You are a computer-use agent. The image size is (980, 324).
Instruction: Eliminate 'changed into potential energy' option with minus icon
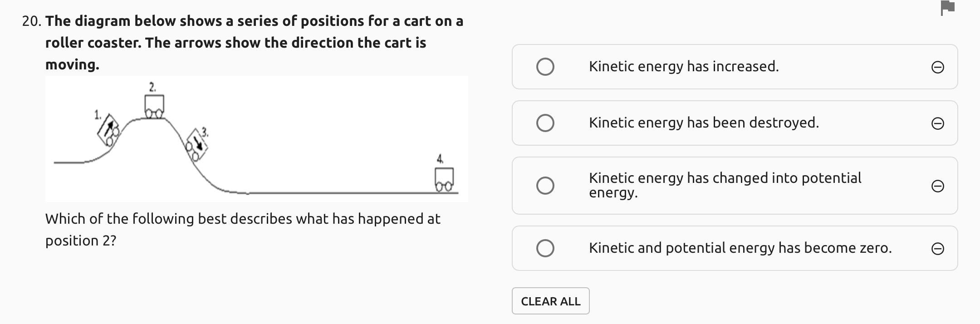click(937, 186)
